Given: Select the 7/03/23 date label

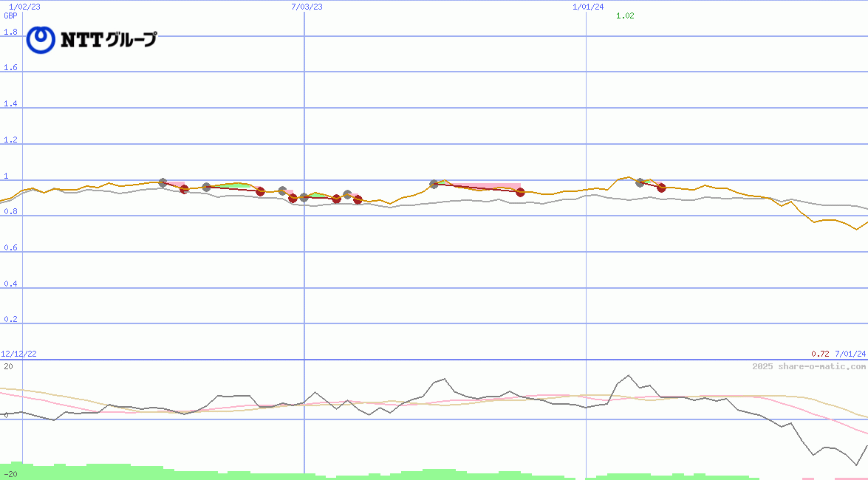Looking at the screenshot, I should point(305,6).
